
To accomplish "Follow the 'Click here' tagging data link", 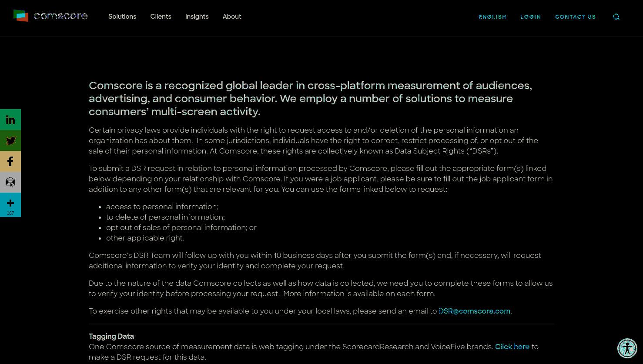I will point(512,347).
